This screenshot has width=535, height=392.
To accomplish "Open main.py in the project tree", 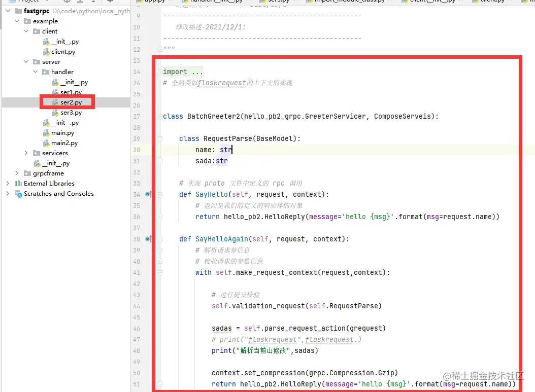I will (x=63, y=133).
